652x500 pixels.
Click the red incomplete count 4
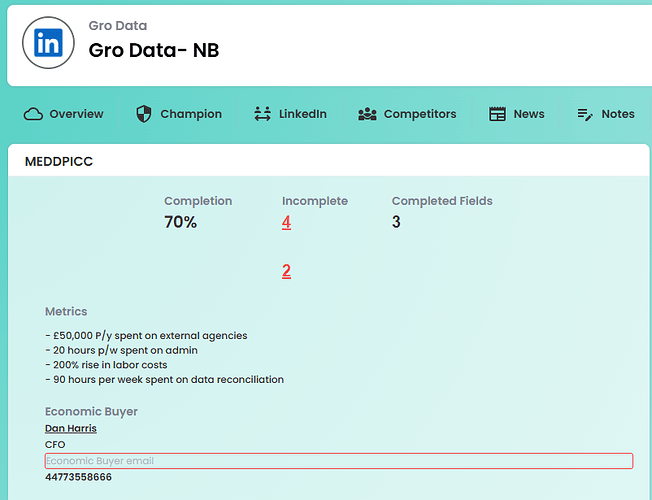pyautogui.click(x=286, y=222)
